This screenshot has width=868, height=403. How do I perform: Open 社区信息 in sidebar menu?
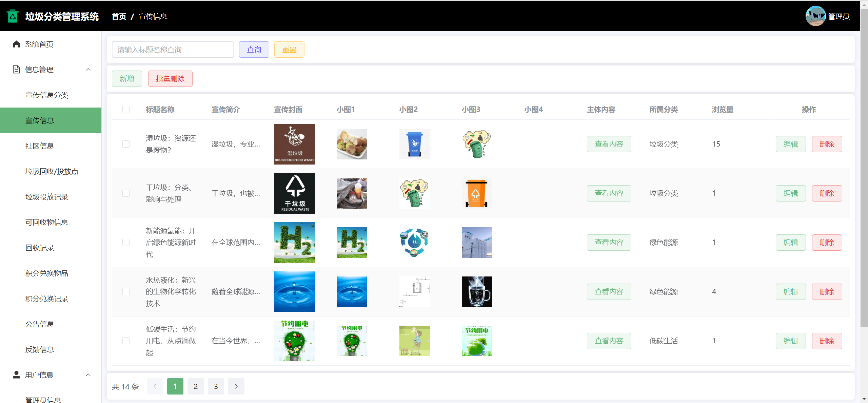(40, 146)
